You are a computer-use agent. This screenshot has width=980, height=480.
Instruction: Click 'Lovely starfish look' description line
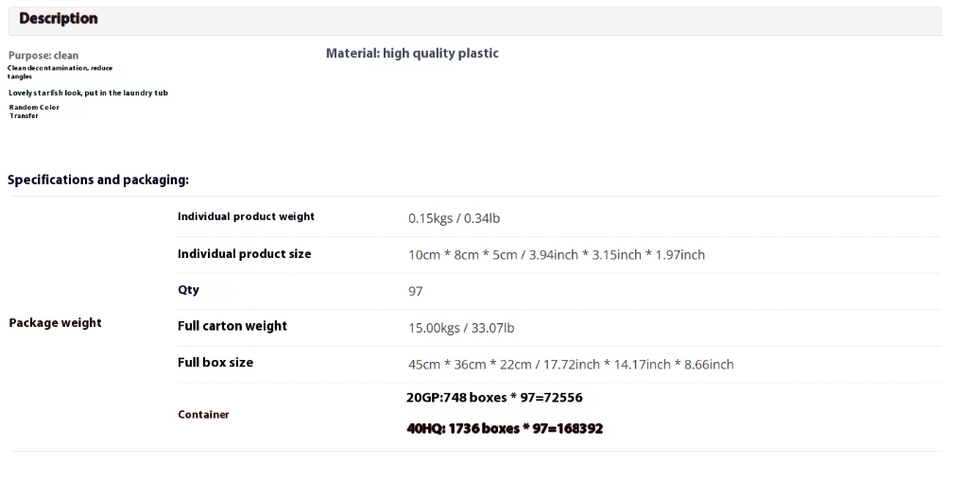[x=88, y=93]
